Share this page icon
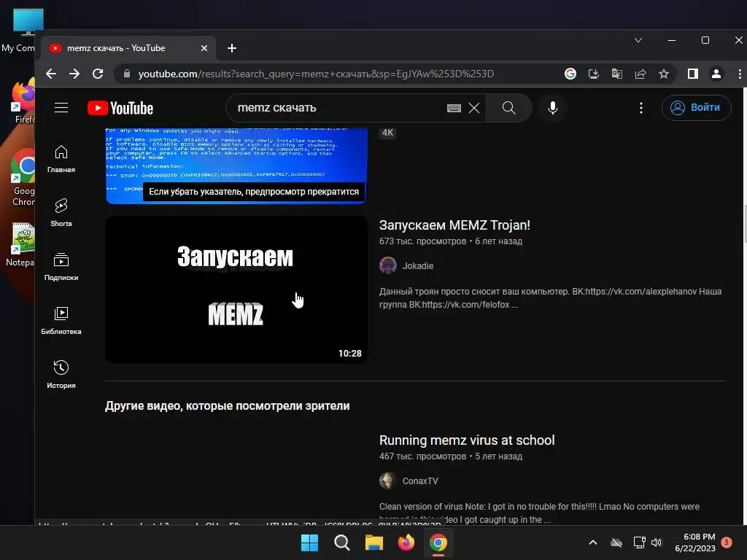The image size is (747, 560). point(640,74)
